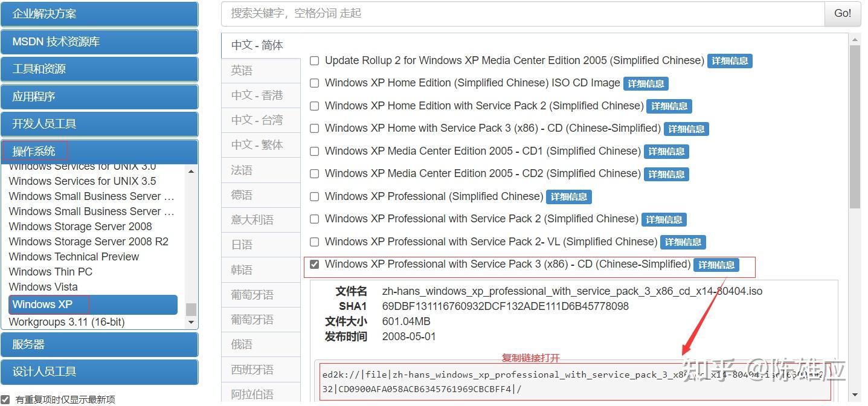
Task: Click the Go! search button
Action: pos(842,13)
